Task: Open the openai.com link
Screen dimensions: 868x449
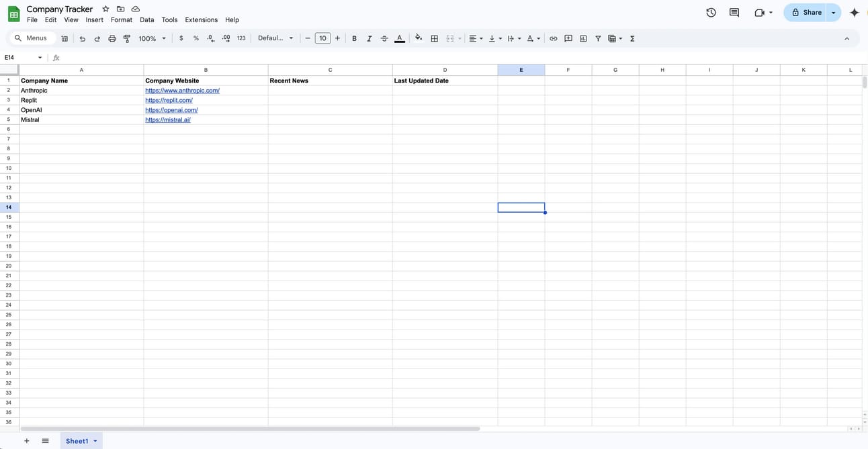Action: [171, 110]
